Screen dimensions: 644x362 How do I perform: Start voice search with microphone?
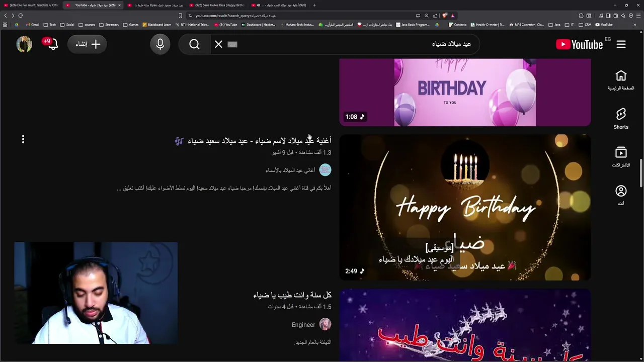point(160,44)
